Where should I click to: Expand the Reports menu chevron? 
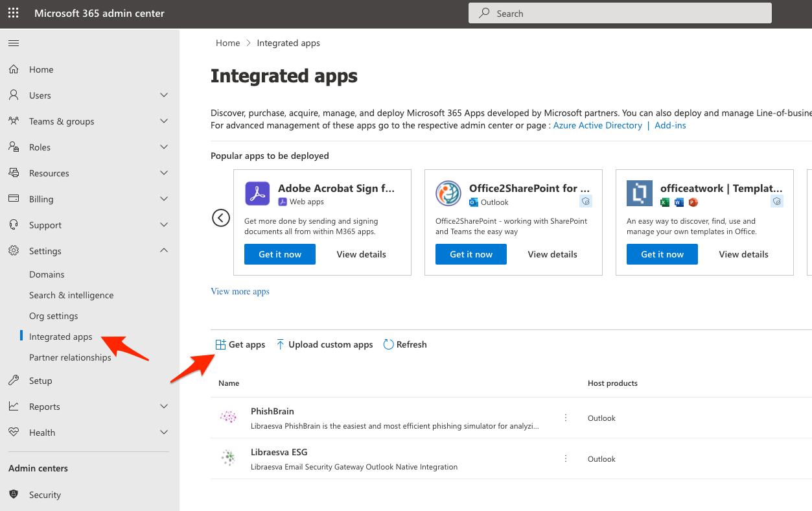coord(164,407)
